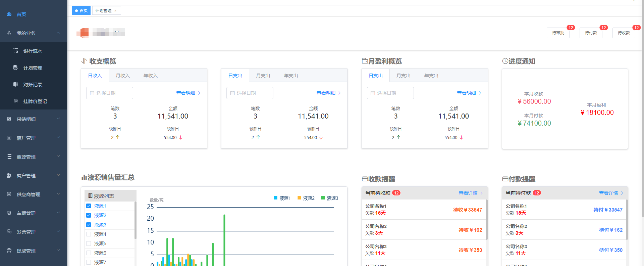Select the 日收入 tab
The height and width of the screenshot is (266, 644).
point(95,76)
